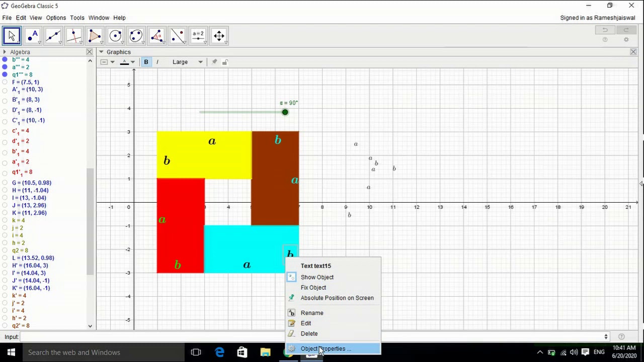
Task: Open the Tools menu
Action: coord(77,18)
